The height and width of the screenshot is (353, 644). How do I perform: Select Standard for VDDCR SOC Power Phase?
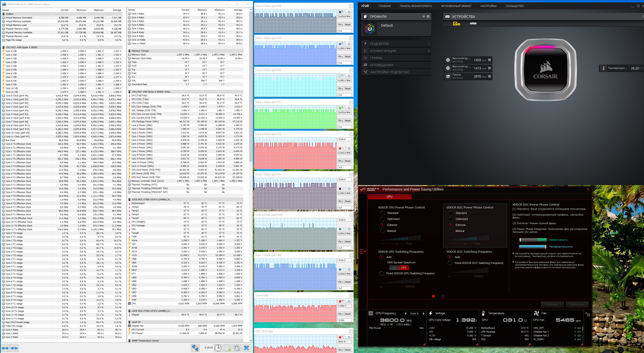[451, 214]
